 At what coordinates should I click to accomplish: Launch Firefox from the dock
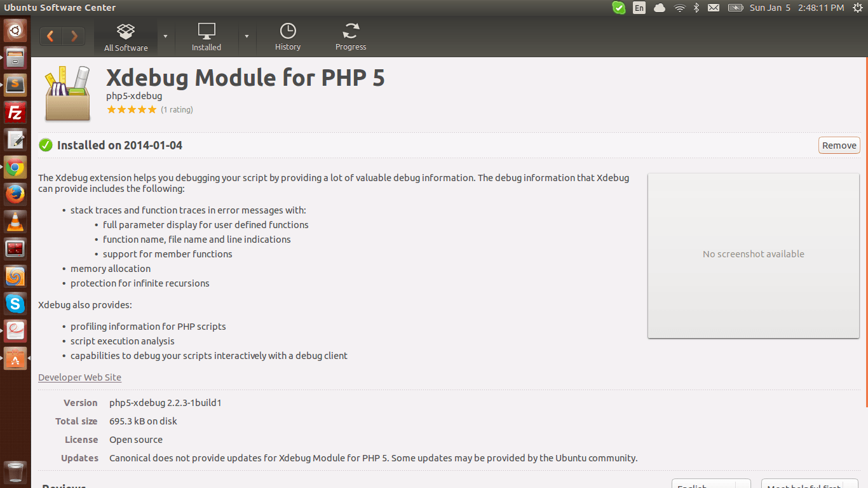(15, 194)
